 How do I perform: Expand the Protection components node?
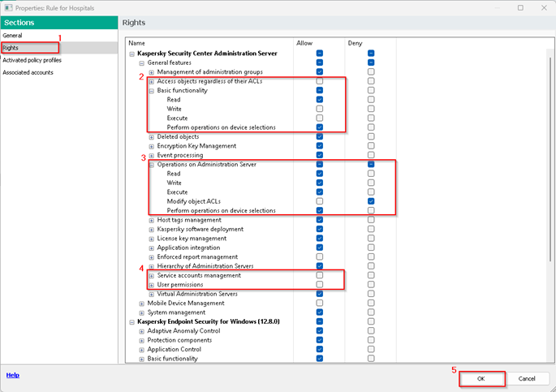pyautogui.click(x=141, y=341)
